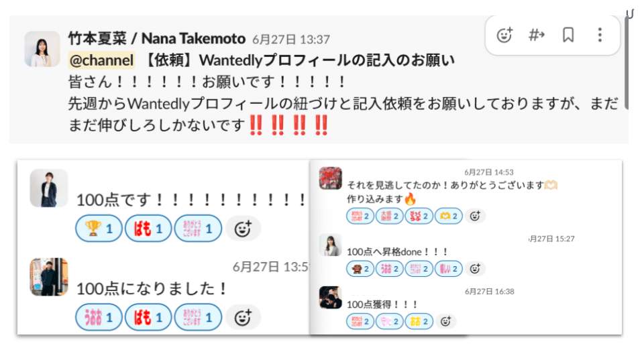This screenshot has width=644, height=362.
Task: Click the vertical scrollbar beside the message
Action: tap(627, 62)
